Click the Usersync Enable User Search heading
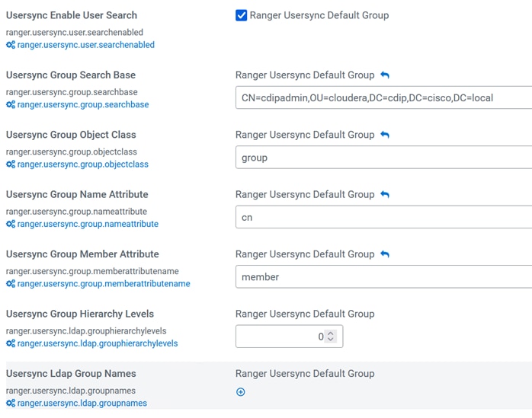 point(72,15)
